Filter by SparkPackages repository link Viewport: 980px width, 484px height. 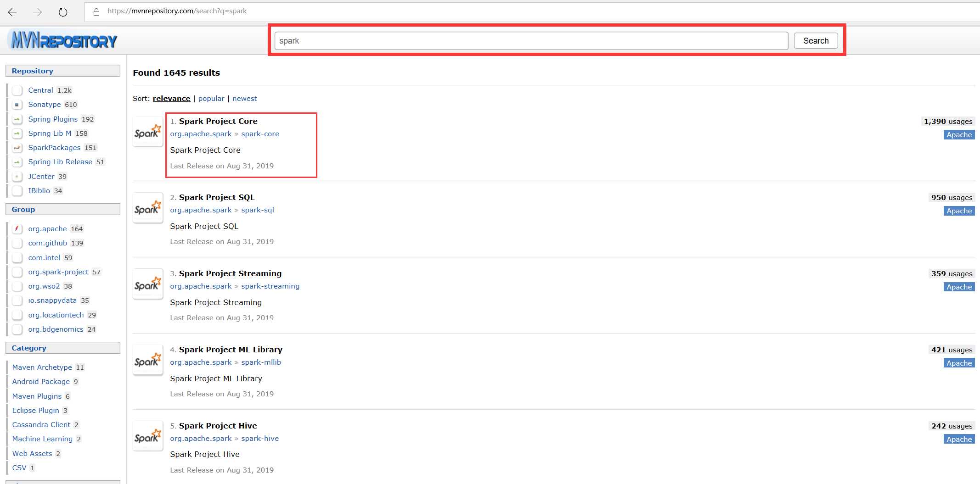point(54,148)
